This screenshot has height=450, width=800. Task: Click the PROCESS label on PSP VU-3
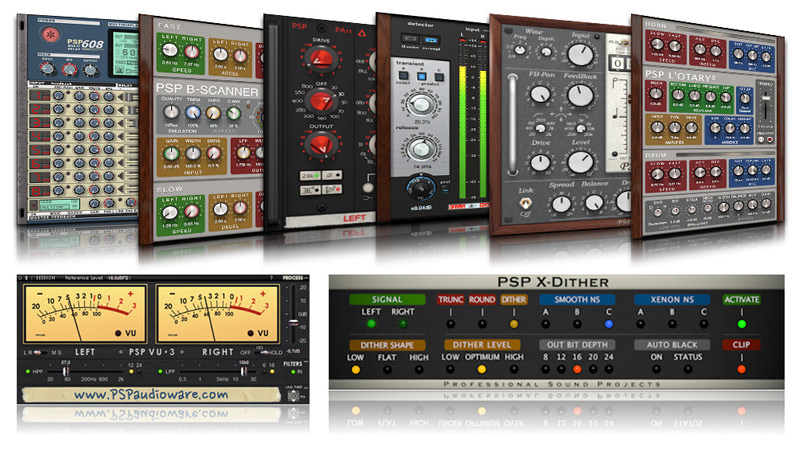[293, 279]
